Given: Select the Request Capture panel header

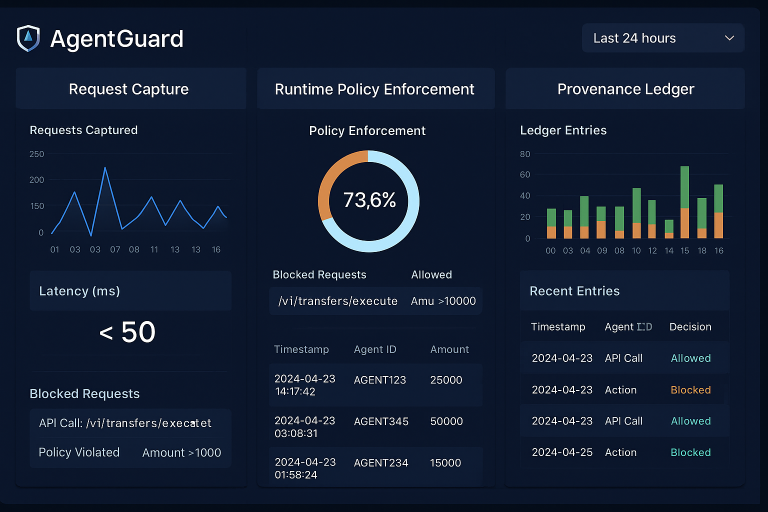Looking at the screenshot, I should pos(129,89).
